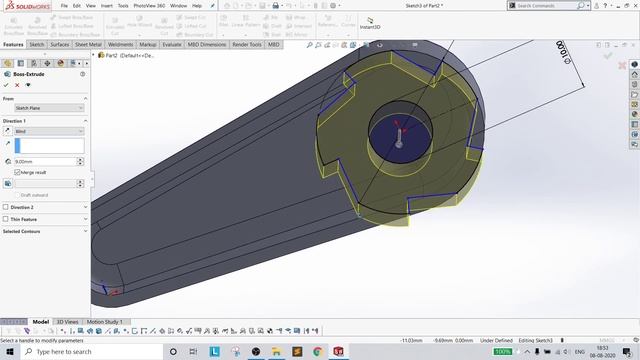640x360 pixels.
Task: Switch to the PropertyManager panel icon
Action: [x=21, y=63]
